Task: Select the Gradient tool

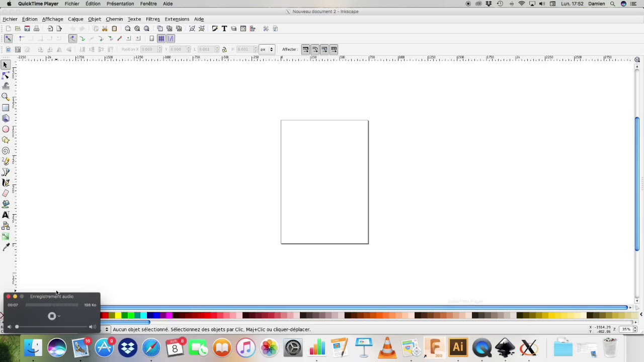Action: coord(6,236)
